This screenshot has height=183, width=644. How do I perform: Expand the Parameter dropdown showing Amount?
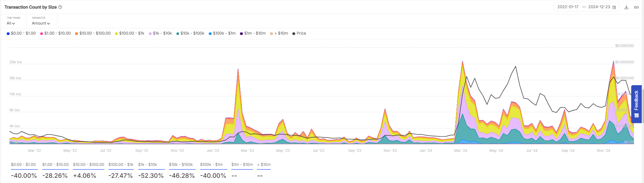(41, 23)
